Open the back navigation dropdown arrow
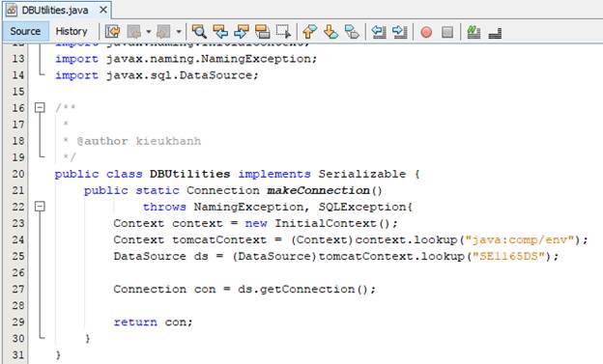 pos(149,32)
